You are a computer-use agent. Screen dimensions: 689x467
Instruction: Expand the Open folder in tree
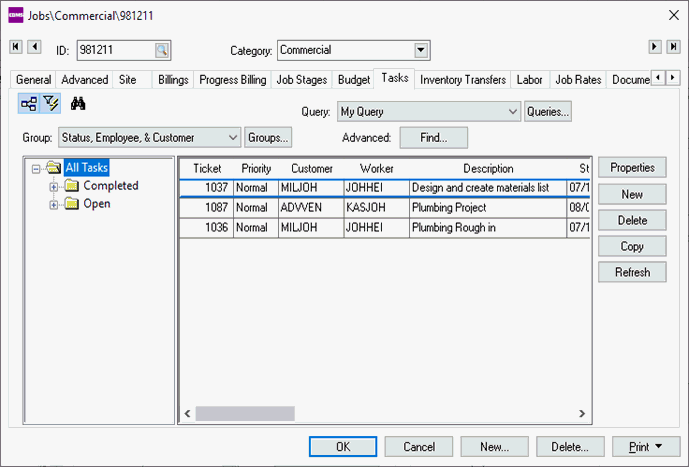(x=54, y=204)
